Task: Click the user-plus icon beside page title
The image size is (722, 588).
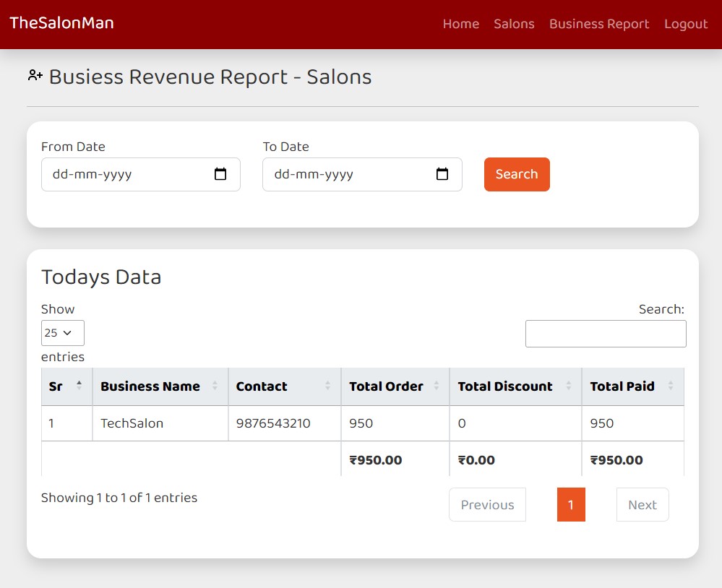Action: click(x=35, y=75)
